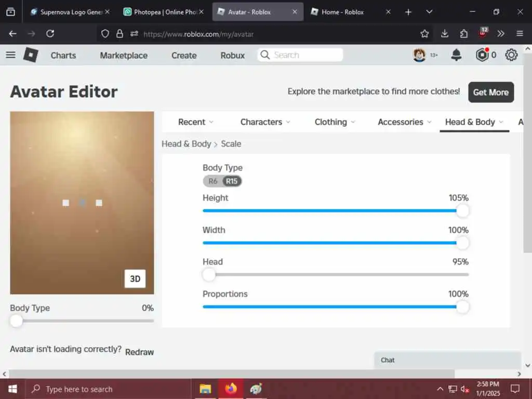Open the profile avatar headshot icon
532x399 pixels.
click(x=419, y=55)
